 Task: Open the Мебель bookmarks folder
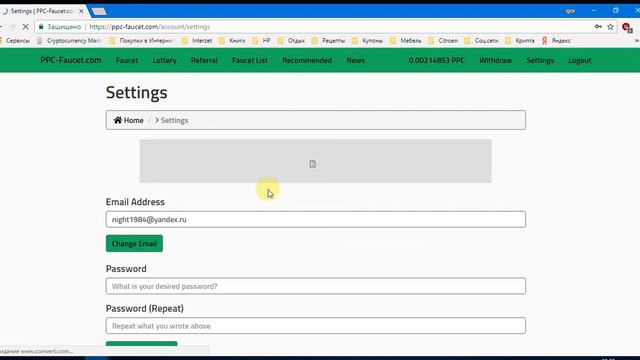[x=406, y=41]
